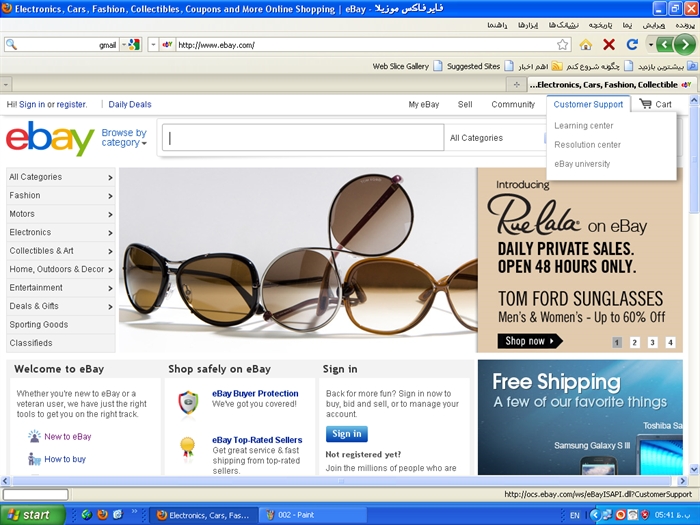Open the search engine selector dropdown

click(x=124, y=45)
